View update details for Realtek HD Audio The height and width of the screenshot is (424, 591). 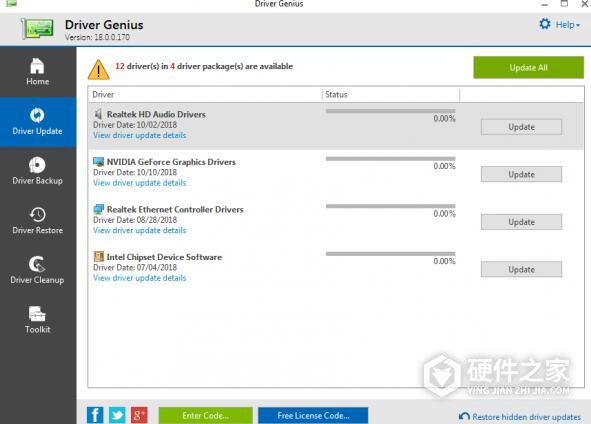[139, 135]
